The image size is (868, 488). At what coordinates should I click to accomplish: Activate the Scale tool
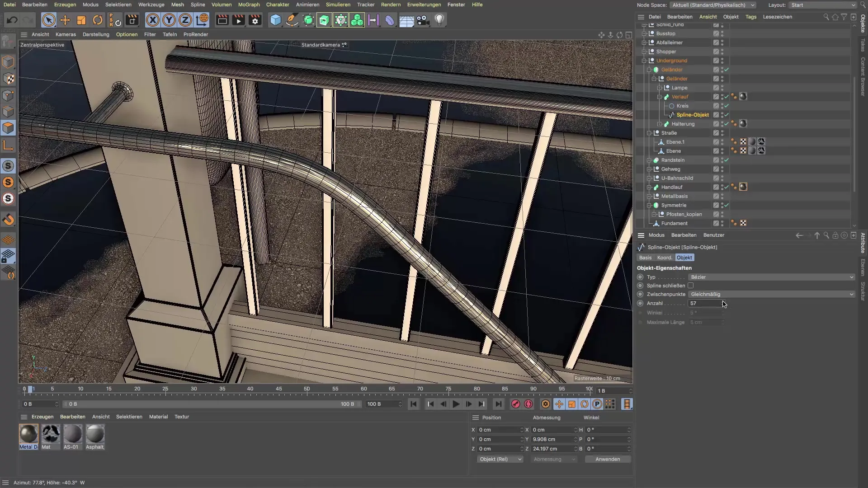[x=81, y=20]
